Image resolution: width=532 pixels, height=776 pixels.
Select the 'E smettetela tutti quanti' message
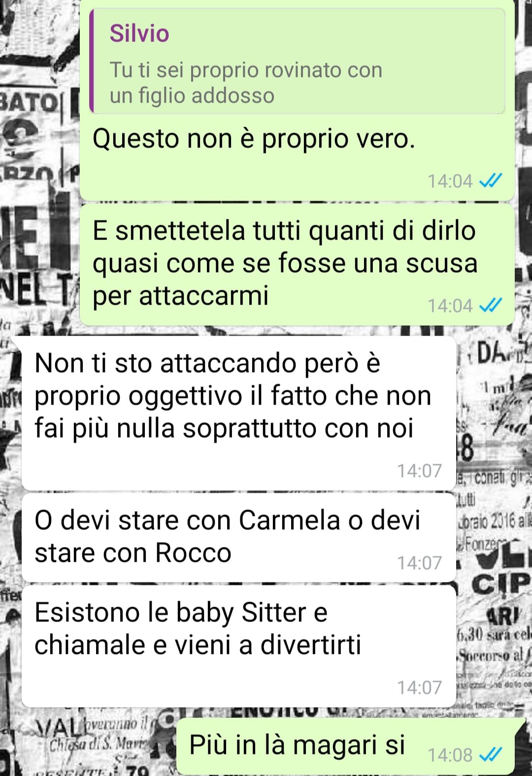[297, 265]
